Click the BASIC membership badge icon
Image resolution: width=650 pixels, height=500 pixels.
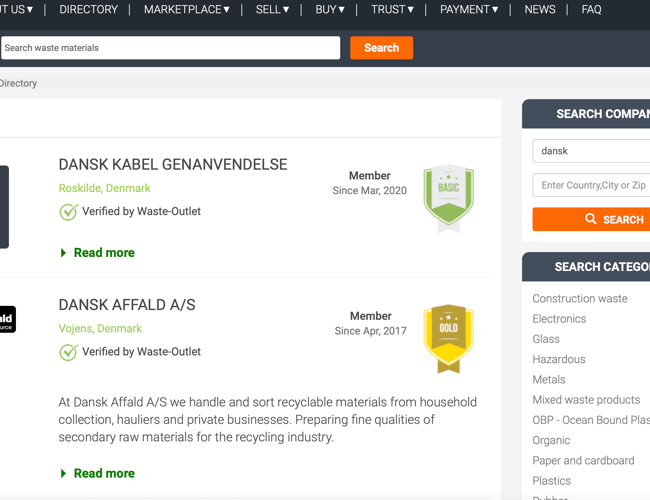pyautogui.click(x=449, y=198)
